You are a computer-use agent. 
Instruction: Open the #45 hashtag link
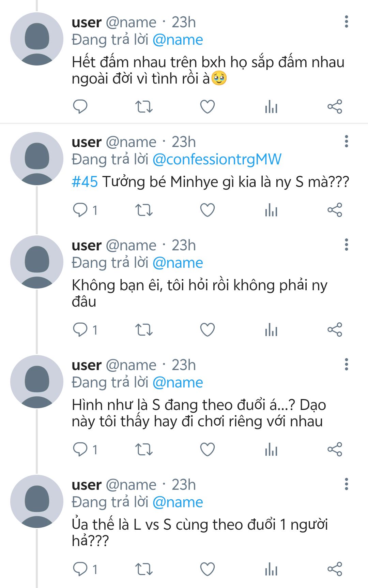(x=85, y=182)
